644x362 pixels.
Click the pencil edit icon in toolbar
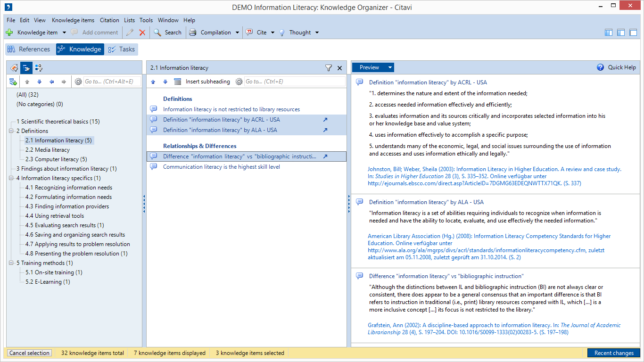[x=130, y=33]
